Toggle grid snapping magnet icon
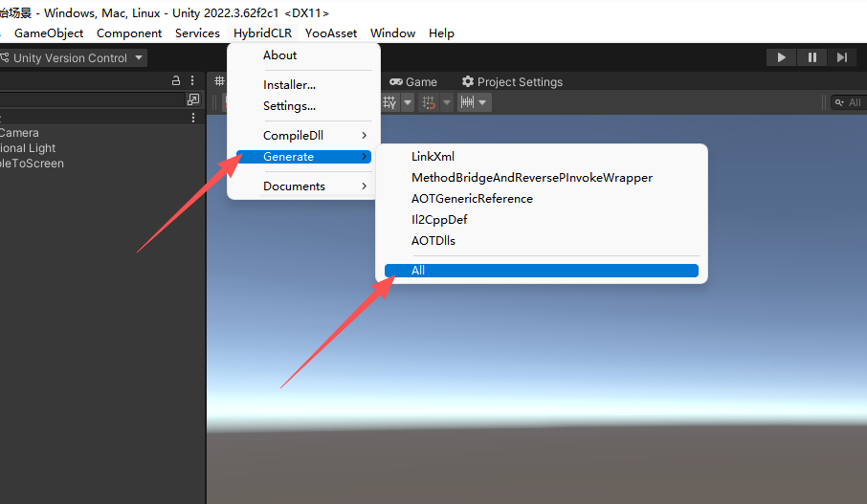867x504 pixels. 429,102
